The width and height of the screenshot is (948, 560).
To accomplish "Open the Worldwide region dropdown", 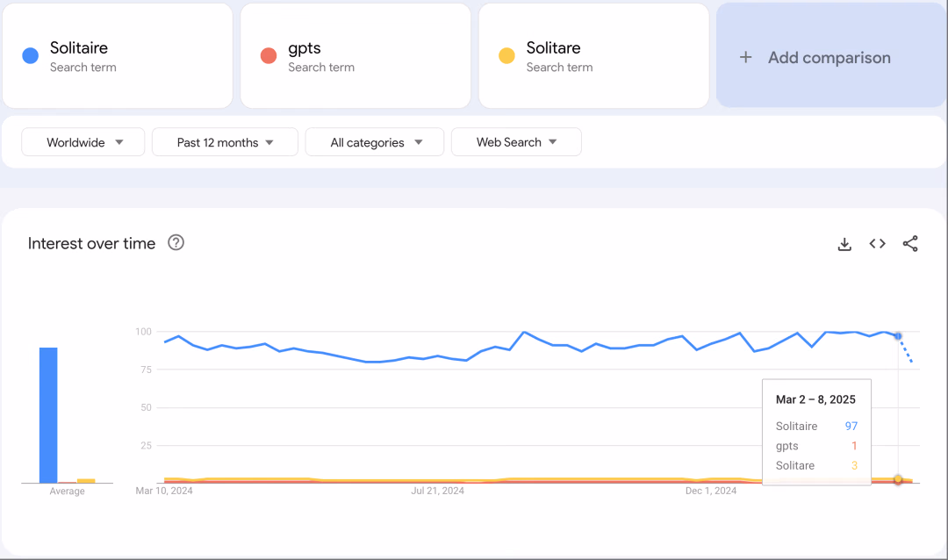I will point(83,142).
